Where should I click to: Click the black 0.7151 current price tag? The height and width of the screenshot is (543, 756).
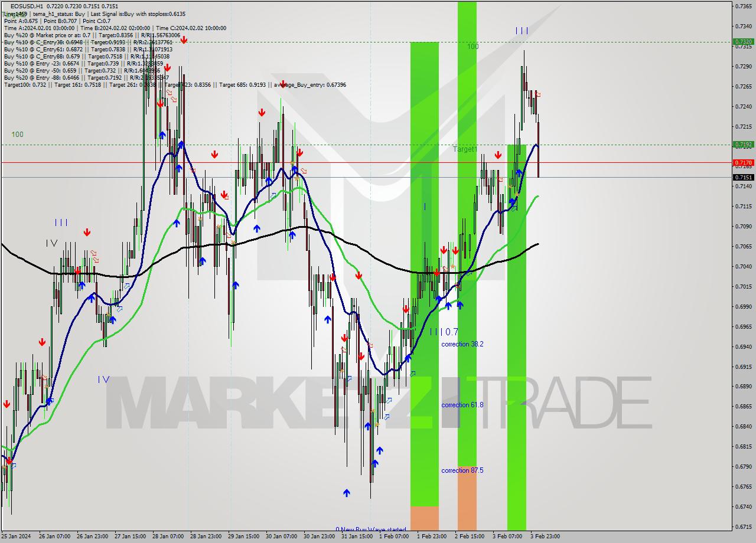[743, 177]
